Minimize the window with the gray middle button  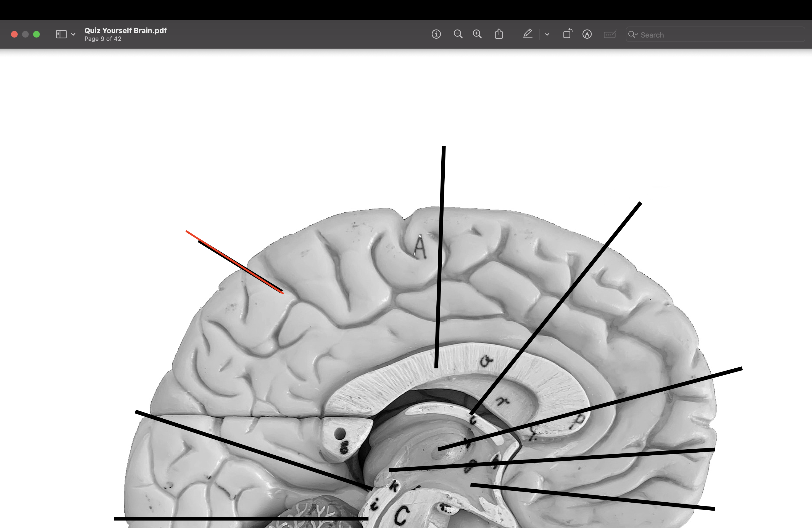point(25,34)
